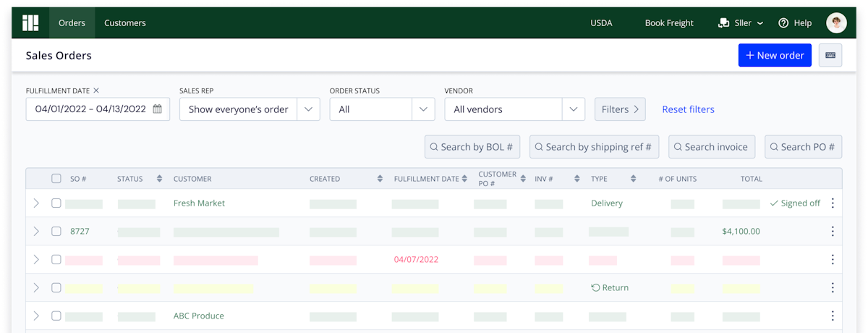Open the Sller dropdown menu
This screenshot has height=333, width=868.
(741, 23)
